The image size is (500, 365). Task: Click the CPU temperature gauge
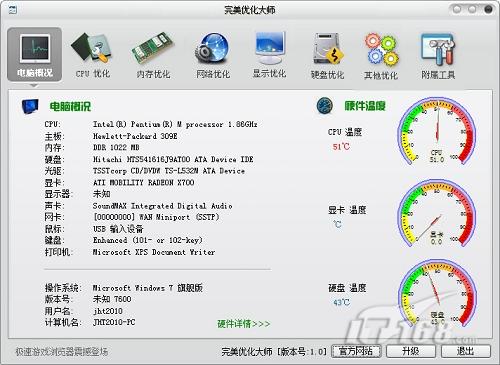(x=437, y=132)
